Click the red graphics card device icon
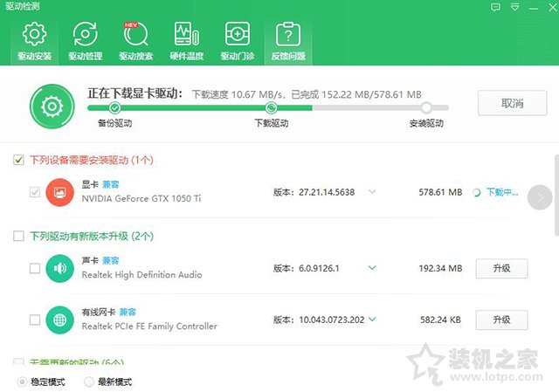 (60, 192)
